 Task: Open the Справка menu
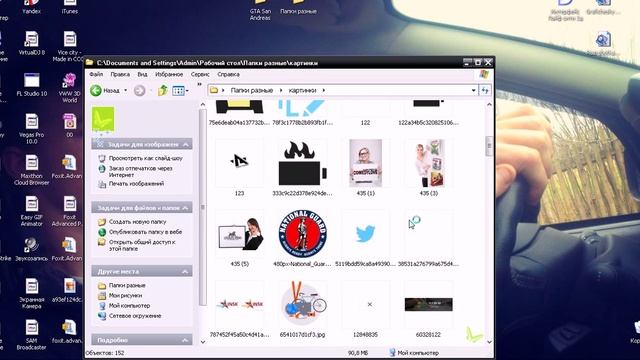click(x=229, y=74)
